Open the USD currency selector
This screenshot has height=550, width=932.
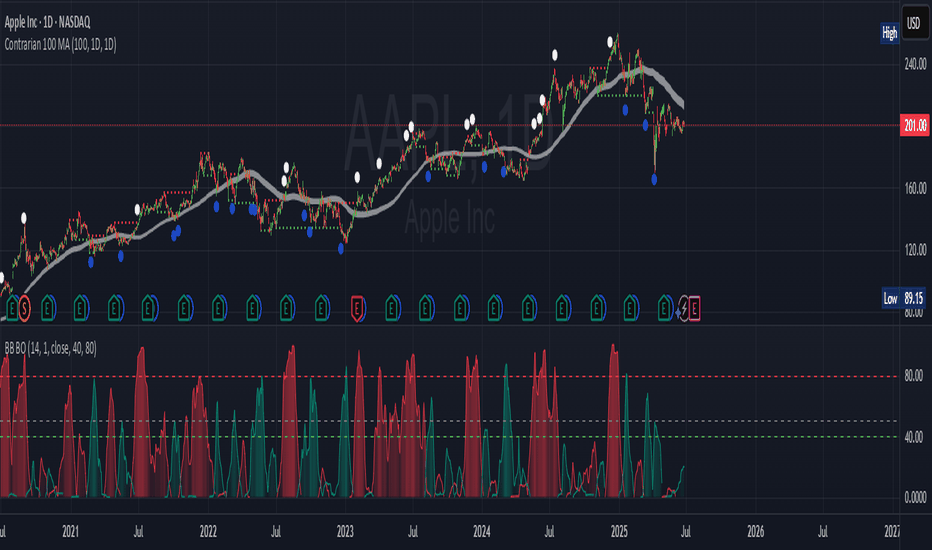coord(914,23)
